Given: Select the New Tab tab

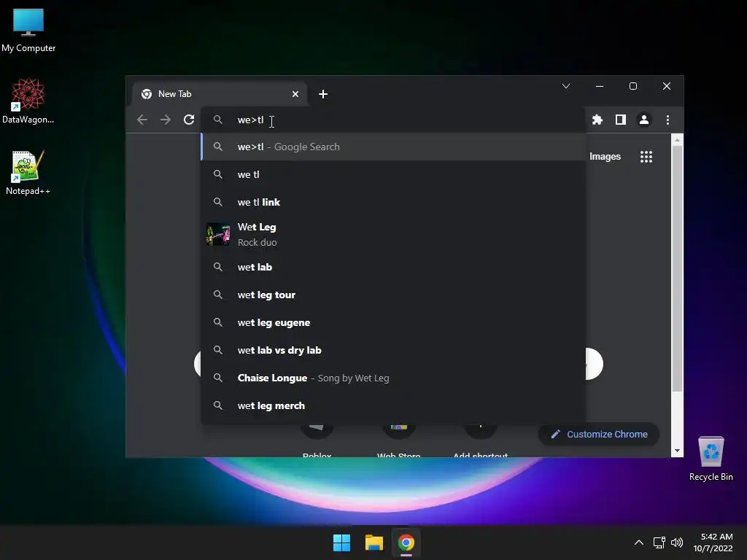Looking at the screenshot, I should pos(219,94).
